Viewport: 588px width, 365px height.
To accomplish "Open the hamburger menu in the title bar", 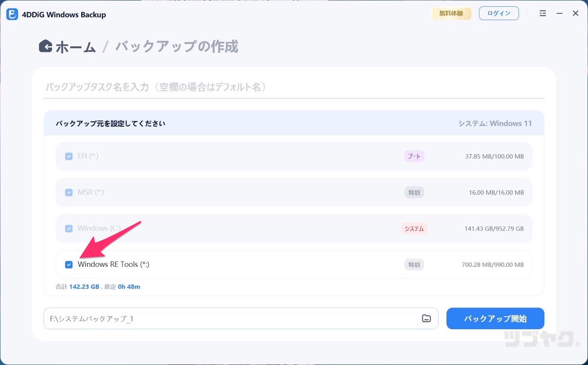I will pos(542,13).
